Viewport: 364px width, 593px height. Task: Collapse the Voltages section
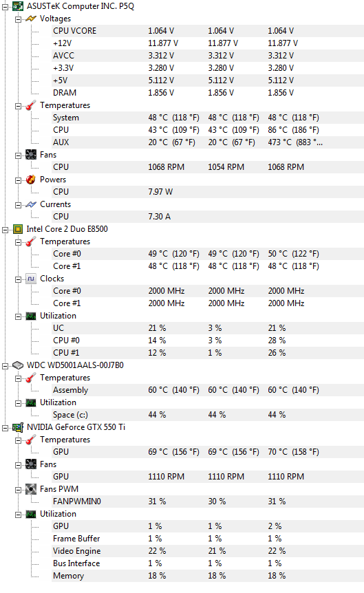tap(18, 19)
